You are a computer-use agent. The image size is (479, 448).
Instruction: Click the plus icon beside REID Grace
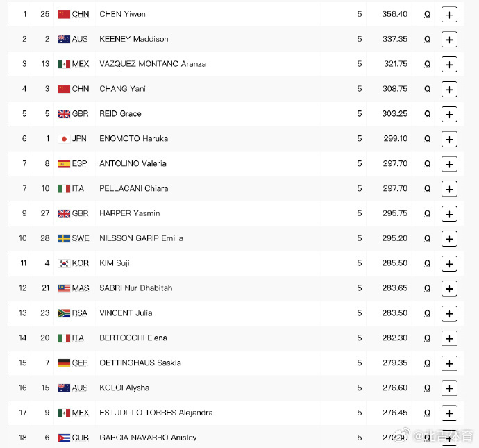(x=449, y=115)
